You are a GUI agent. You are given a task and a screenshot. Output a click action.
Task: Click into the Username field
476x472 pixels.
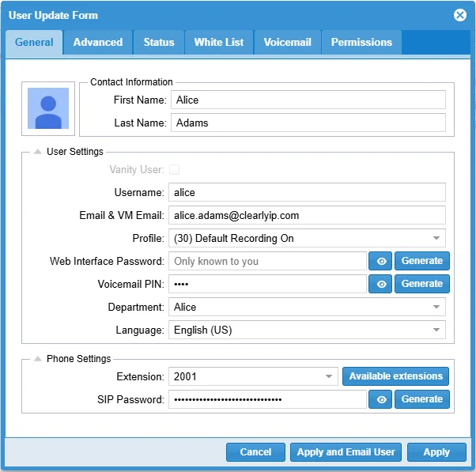pos(307,192)
